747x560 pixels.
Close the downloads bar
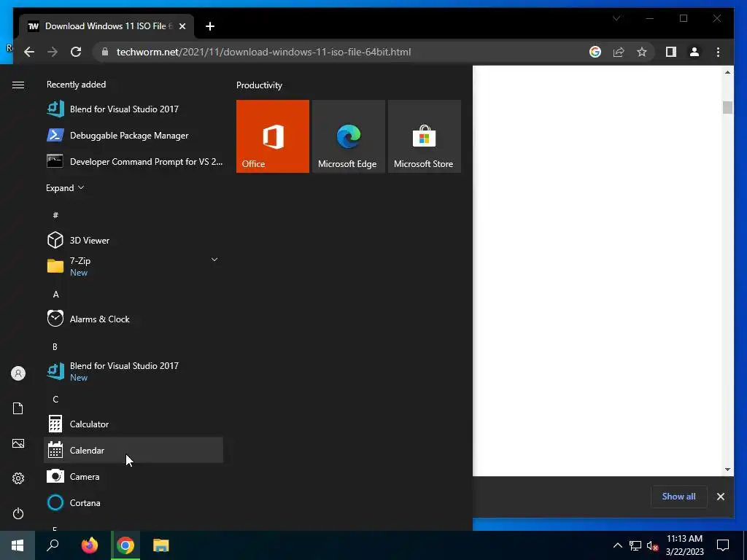(x=720, y=497)
